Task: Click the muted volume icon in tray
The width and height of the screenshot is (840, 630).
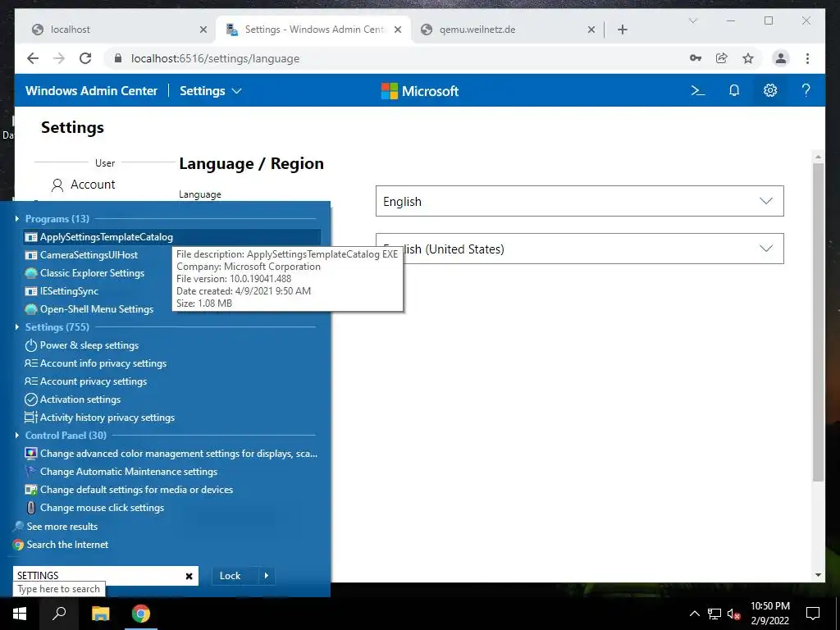Action: click(734, 614)
